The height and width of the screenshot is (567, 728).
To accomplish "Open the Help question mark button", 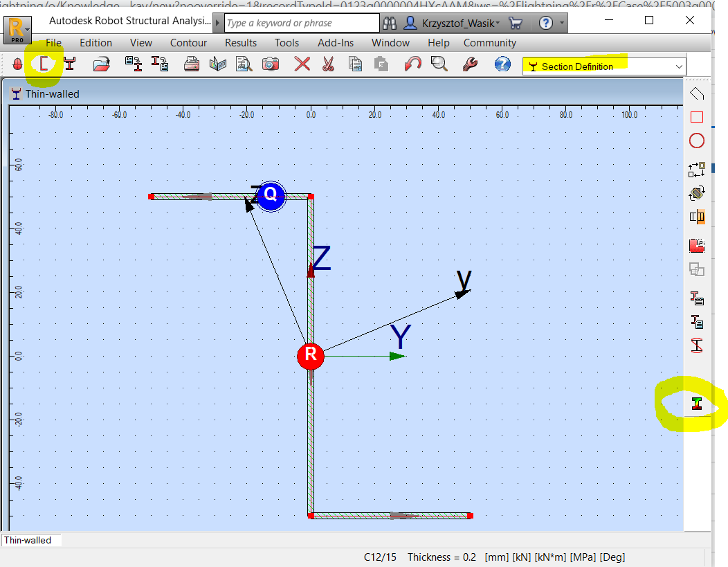I will tap(547, 23).
